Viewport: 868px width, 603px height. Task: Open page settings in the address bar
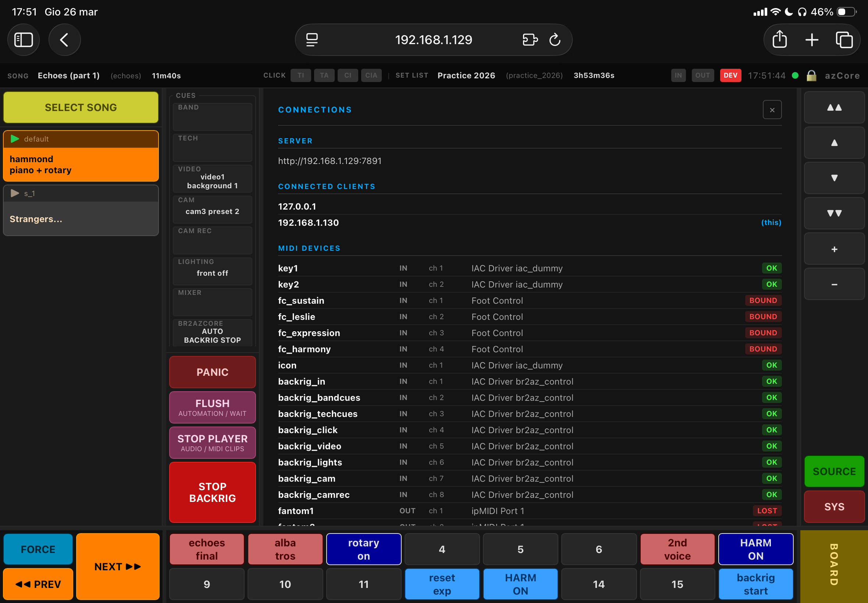[312, 40]
